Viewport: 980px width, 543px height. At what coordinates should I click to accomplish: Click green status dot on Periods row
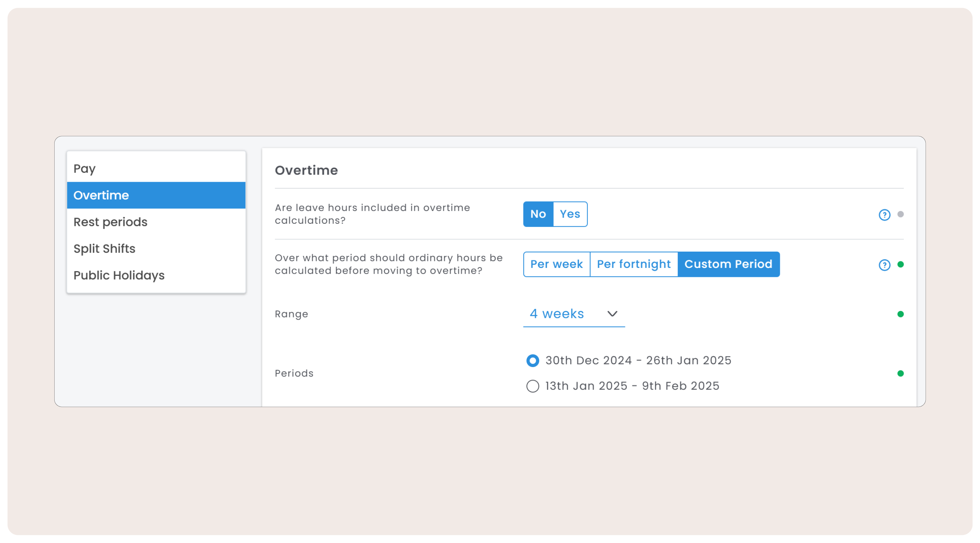coord(900,373)
